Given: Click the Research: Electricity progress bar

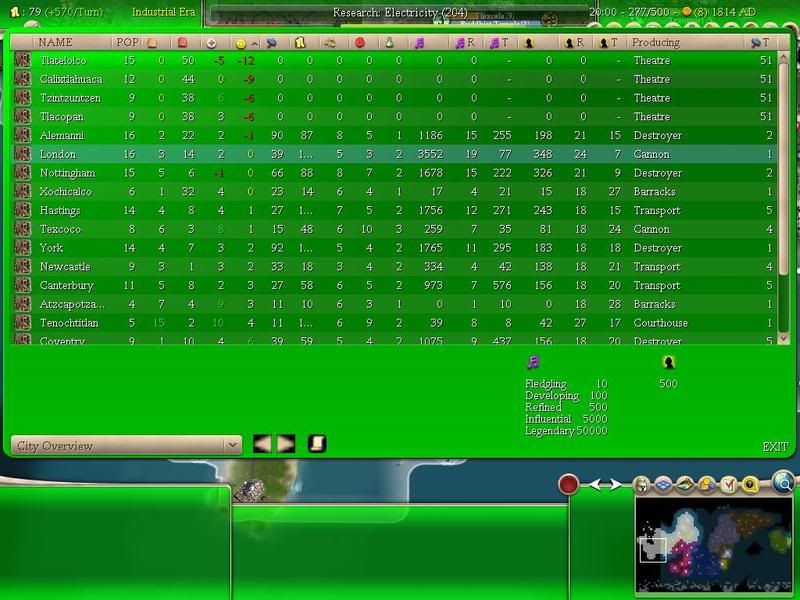Looking at the screenshot, I should point(399,13).
